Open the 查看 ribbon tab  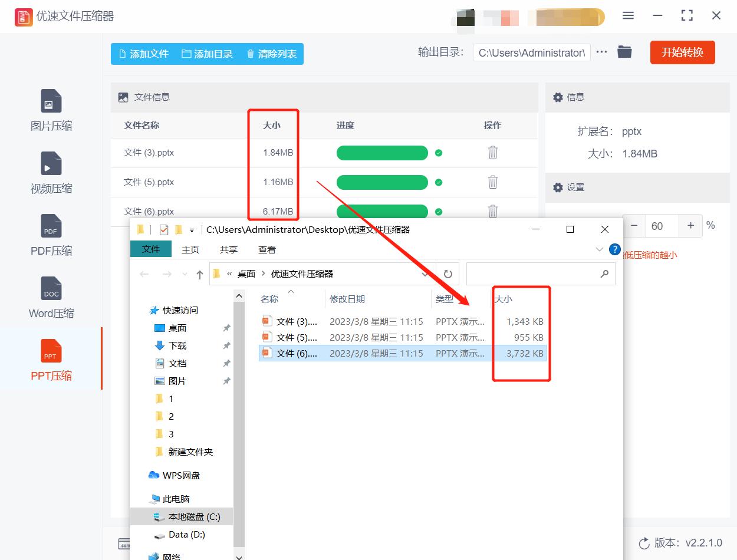click(x=266, y=249)
